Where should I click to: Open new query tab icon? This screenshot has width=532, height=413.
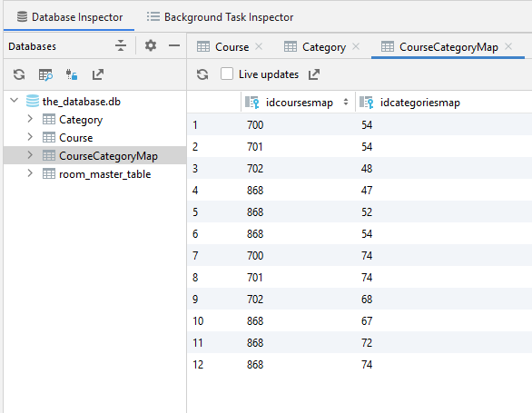tap(45, 74)
